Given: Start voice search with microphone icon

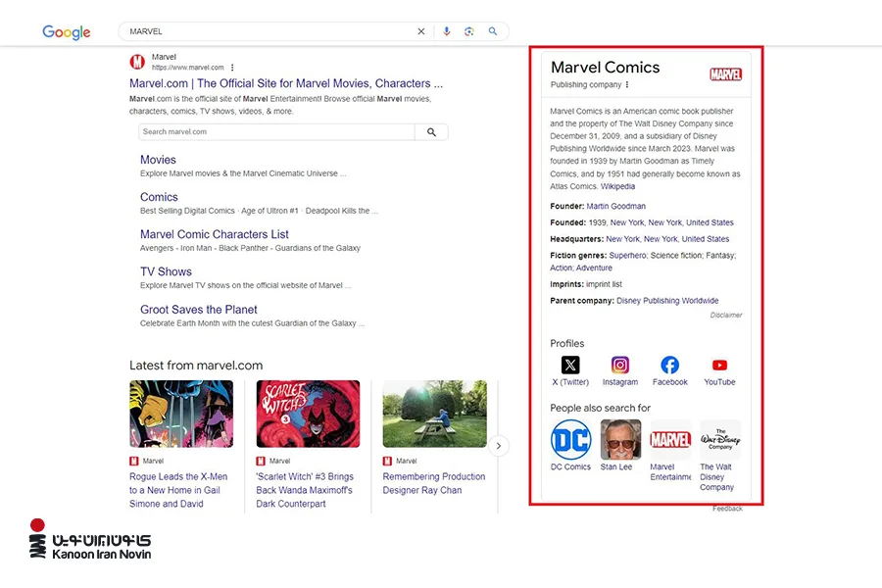Looking at the screenshot, I should point(447,31).
